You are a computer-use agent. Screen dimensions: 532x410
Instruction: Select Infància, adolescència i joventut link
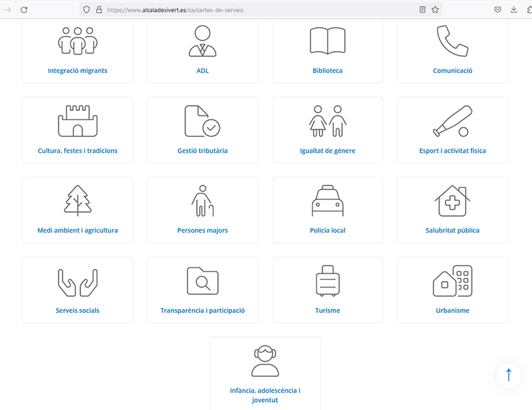pos(265,395)
